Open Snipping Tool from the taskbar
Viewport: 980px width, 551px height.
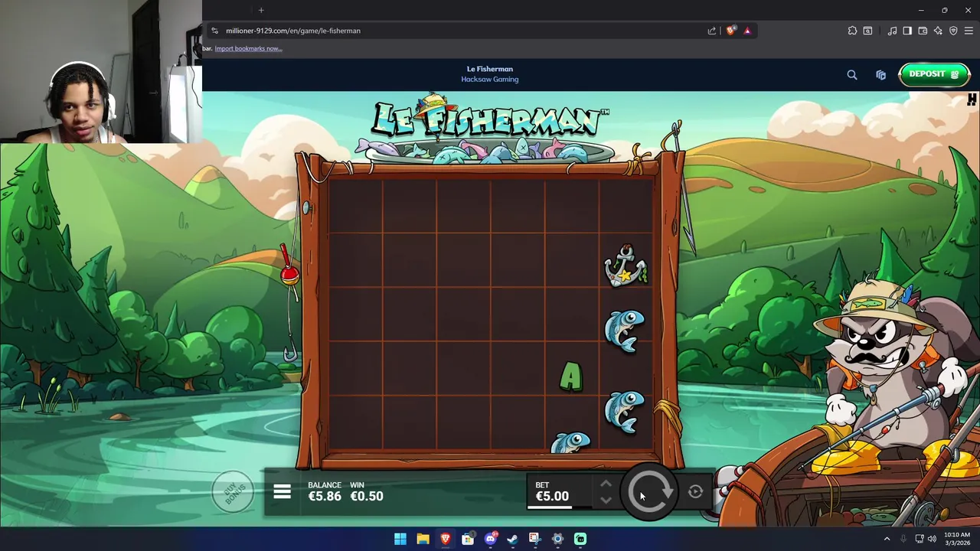click(534, 539)
